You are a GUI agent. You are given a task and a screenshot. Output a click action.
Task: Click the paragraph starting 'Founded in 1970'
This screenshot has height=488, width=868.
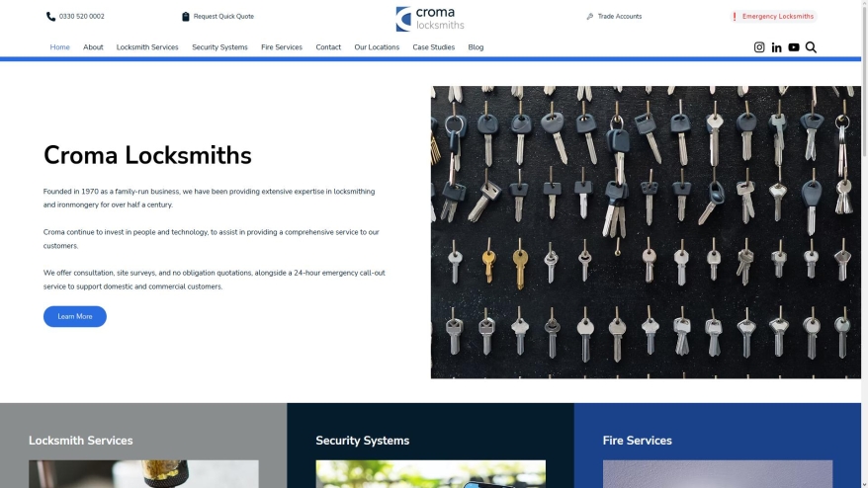tap(210, 199)
